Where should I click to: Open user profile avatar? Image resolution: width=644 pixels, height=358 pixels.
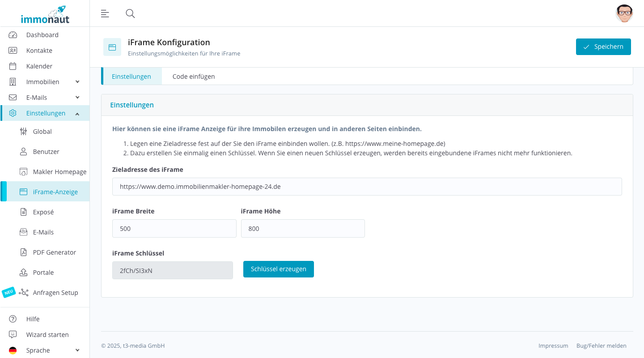pos(624,13)
